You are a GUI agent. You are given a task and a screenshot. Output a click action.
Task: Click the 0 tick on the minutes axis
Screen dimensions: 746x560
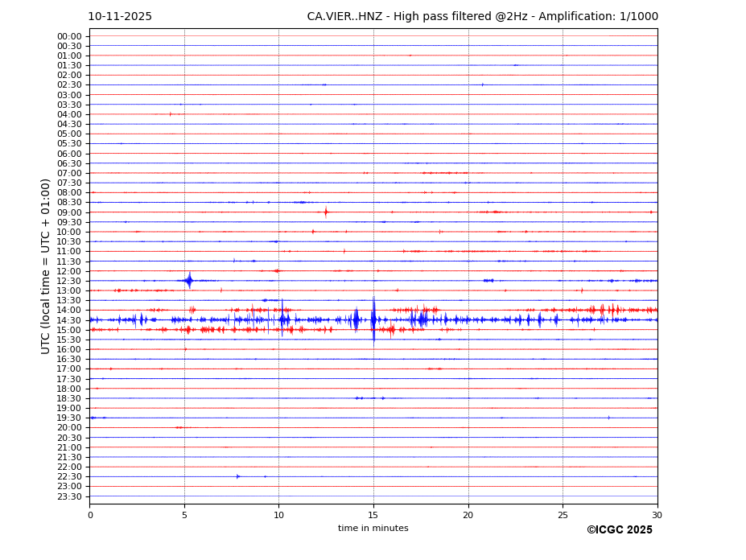pyautogui.click(x=90, y=515)
